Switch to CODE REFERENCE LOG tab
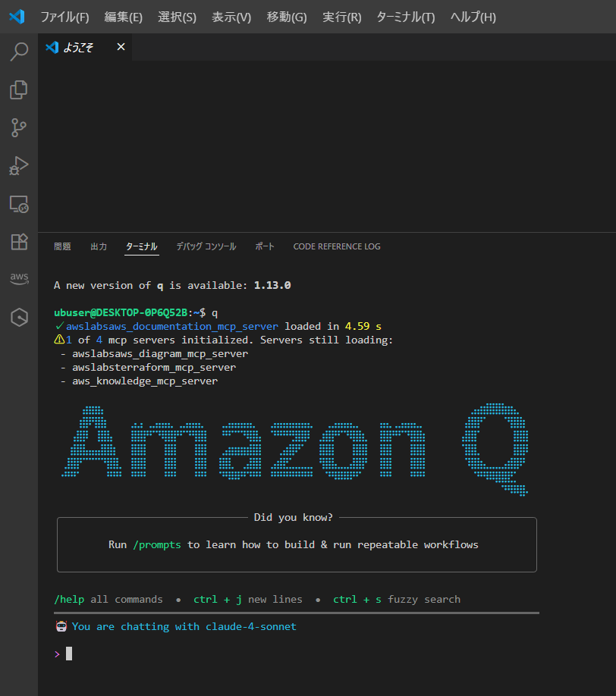Screen dimensions: 616x696 (337, 246)
